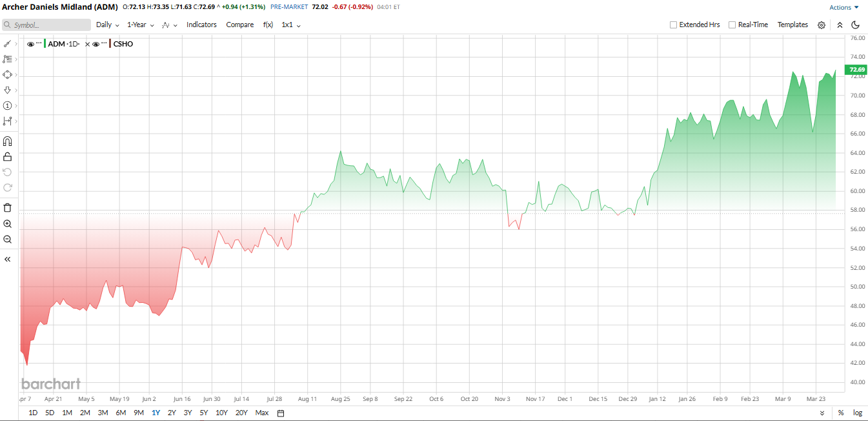Image resolution: width=868 pixels, height=421 pixels.
Task: Select the 6M time range
Action: (121, 413)
